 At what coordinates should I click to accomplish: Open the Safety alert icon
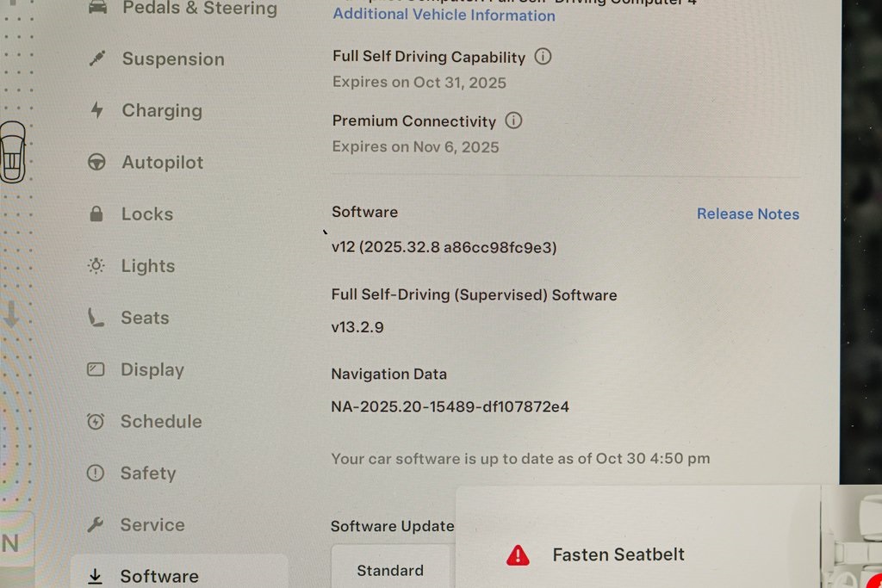click(x=95, y=473)
